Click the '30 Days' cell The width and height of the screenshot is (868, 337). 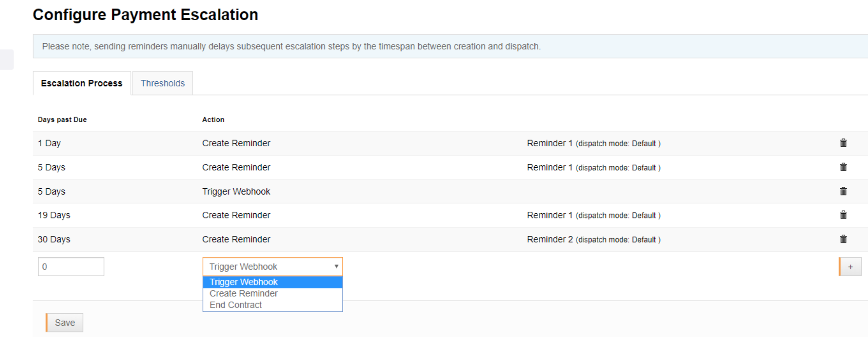[x=54, y=239]
